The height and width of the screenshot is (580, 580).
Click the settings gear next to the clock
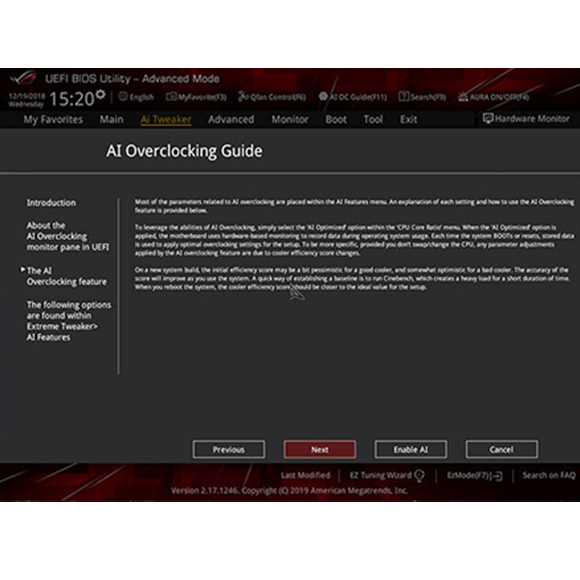(x=100, y=94)
